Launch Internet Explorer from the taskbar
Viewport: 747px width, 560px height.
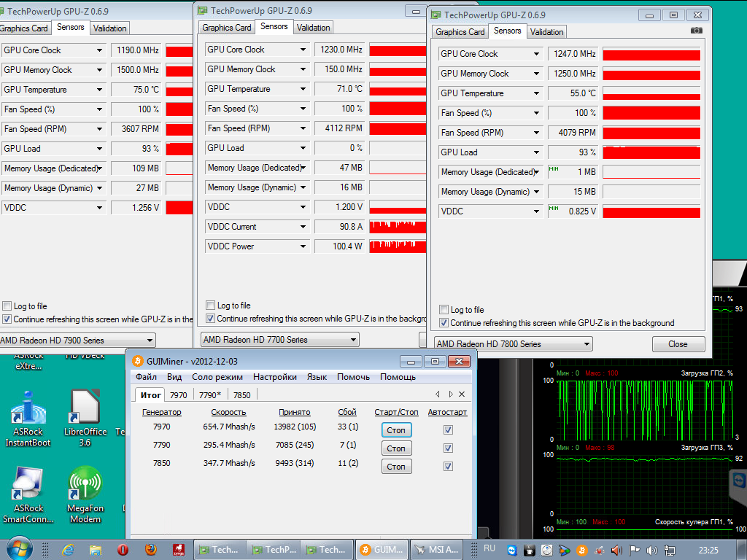click(68, 550)
